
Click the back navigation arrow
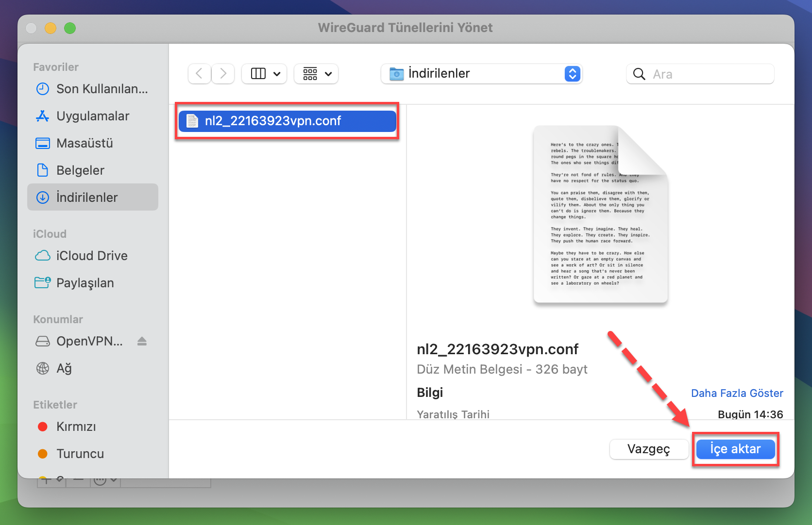click(199, 74)
